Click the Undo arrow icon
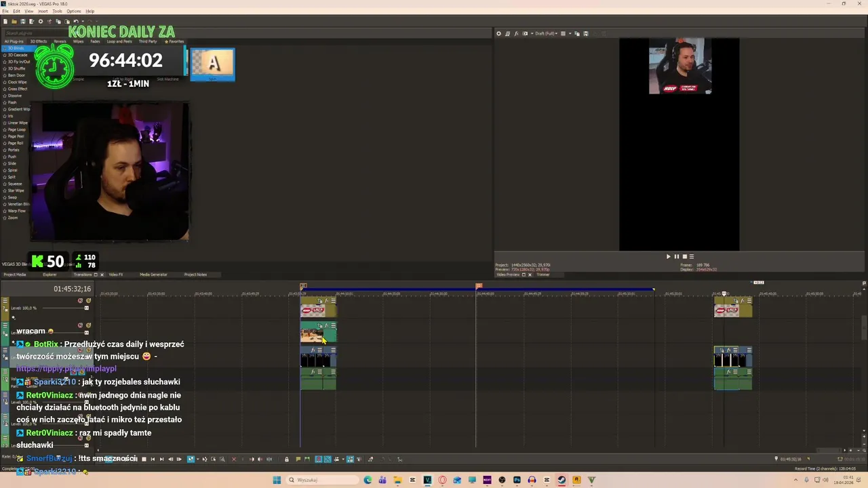Image resolution: width=868 pixels, height=488 pixels. point(76,22)
